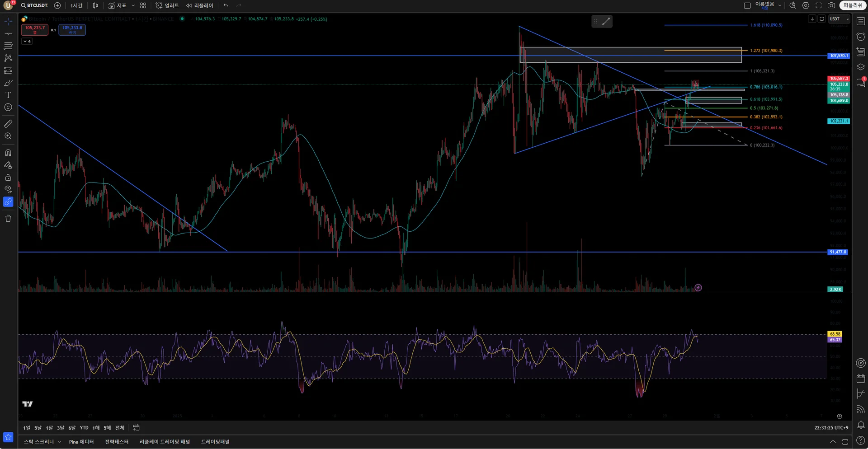Undo the last chart action
This screenshot has height=449, width=868.
[x=226, y=5]
